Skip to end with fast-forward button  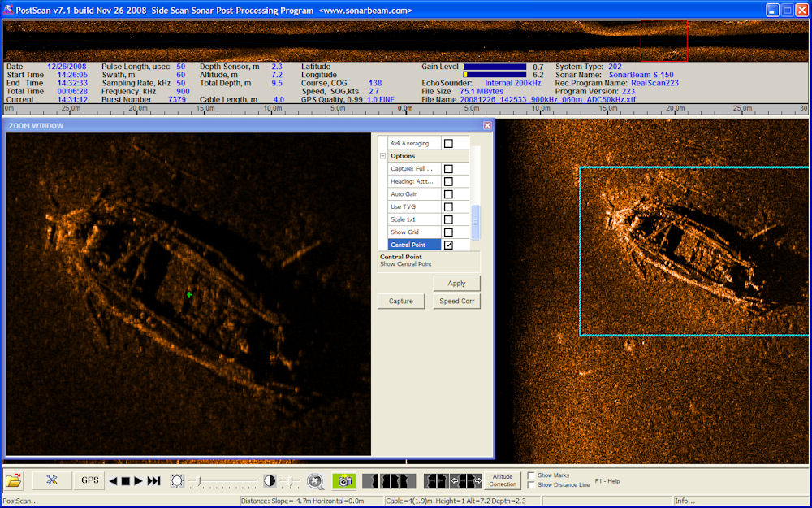153,481
